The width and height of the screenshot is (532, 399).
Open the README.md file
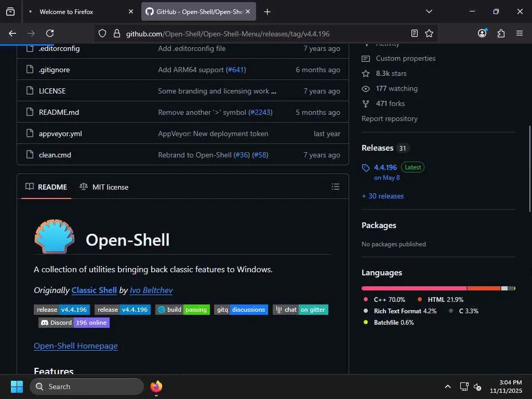pyautogui.click(x=59, y=112)
